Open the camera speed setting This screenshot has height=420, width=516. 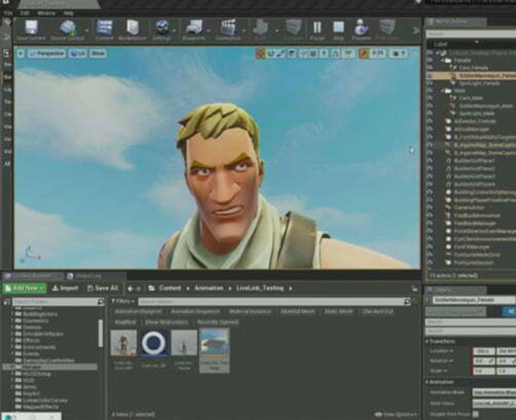click(x=399, y=53)
